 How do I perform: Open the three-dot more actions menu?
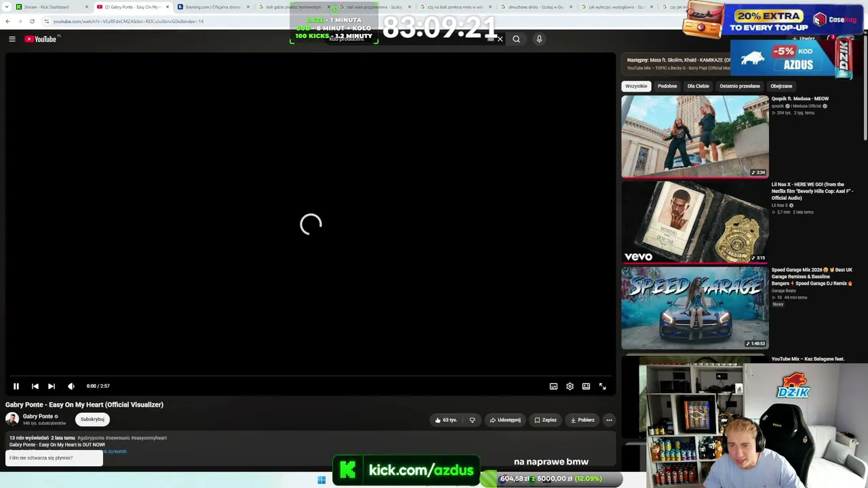coord(609,420)
